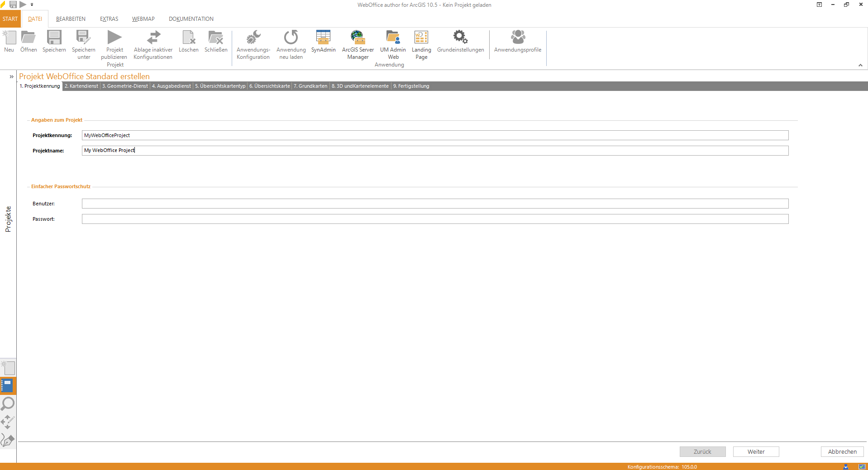
Task: Click the Benutzer input field
Action: point(435,204)
